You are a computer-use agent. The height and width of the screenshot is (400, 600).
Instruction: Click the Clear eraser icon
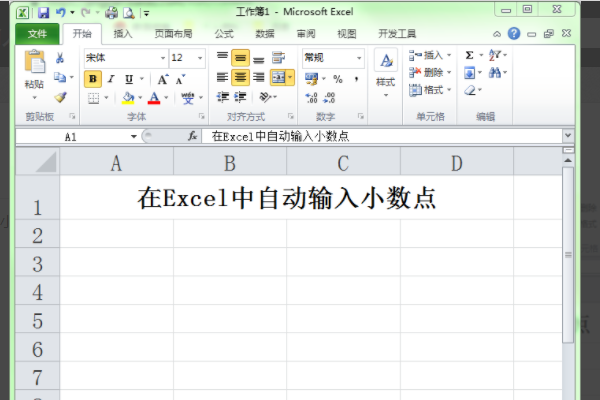[470, 90]
